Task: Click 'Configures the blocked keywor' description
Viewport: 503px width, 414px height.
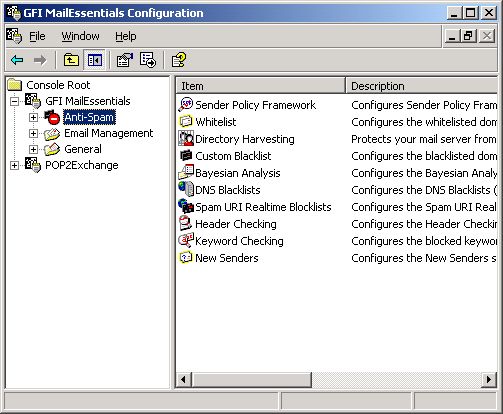Action: (424, 241)
